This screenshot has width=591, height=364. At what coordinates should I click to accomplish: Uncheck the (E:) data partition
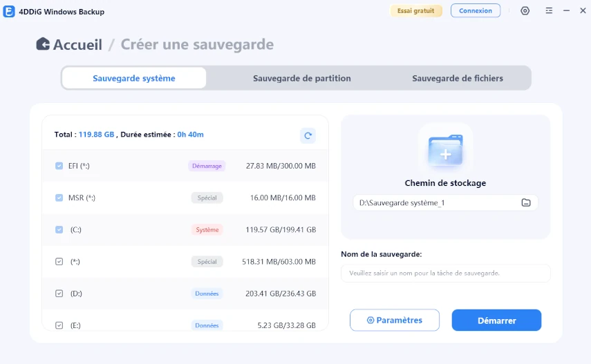point(59,325)
